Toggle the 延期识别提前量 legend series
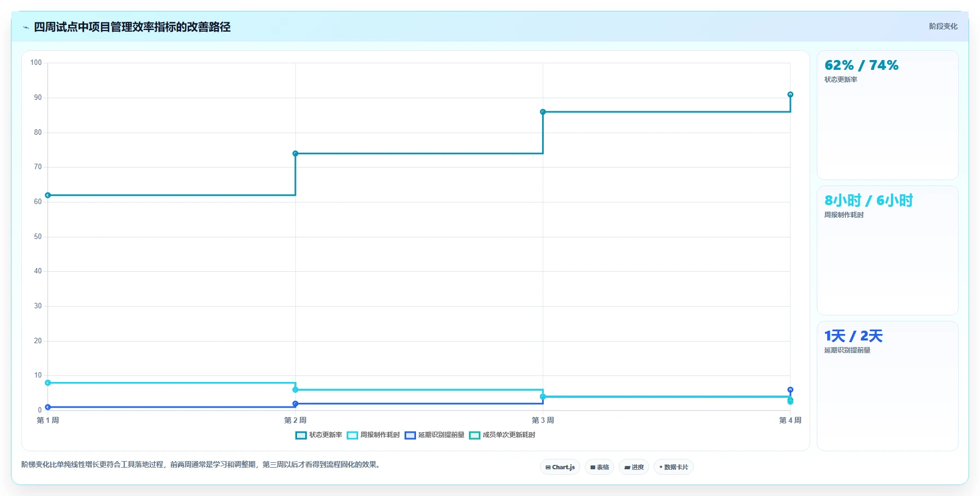Image resolution: width=980 pixels, height=496 pixels. pos(435,435)
